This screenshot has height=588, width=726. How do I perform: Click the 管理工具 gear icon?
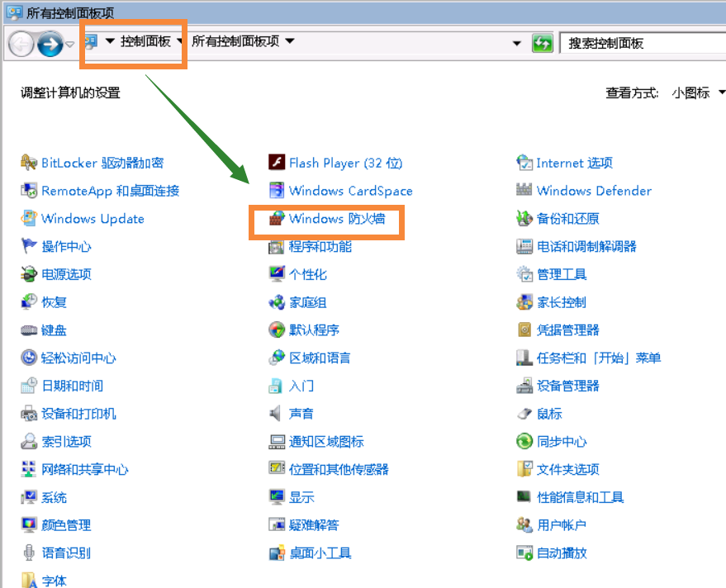pyautogui.click(x=524, y=274)
